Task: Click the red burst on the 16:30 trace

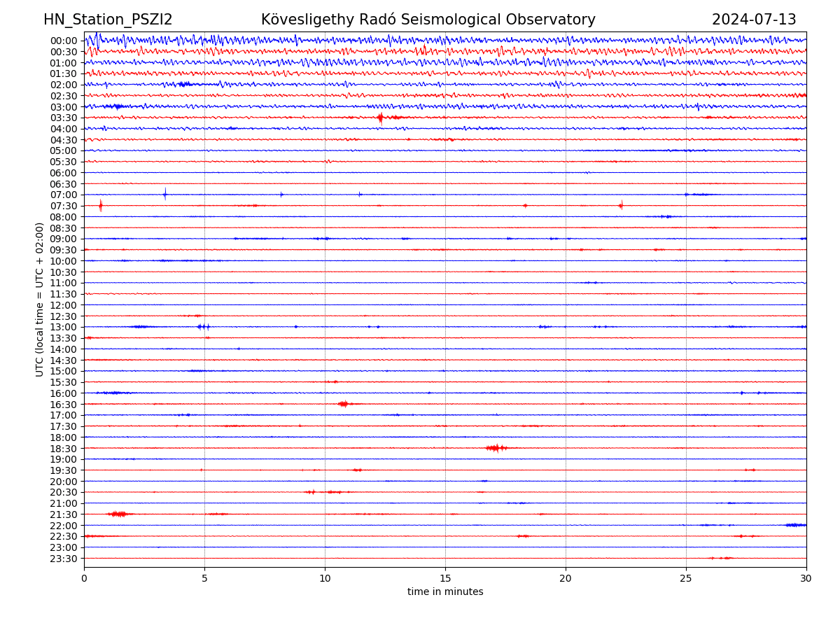Action: (343, 404)
